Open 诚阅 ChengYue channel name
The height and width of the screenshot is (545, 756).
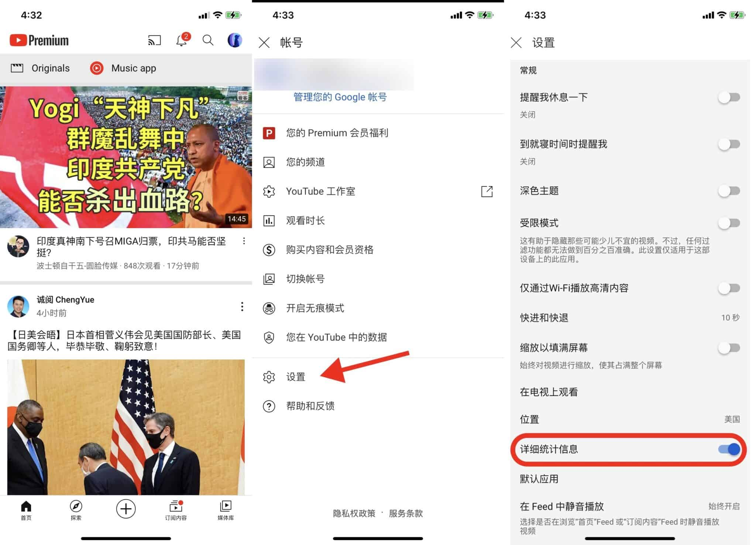[x=65, y=300]
